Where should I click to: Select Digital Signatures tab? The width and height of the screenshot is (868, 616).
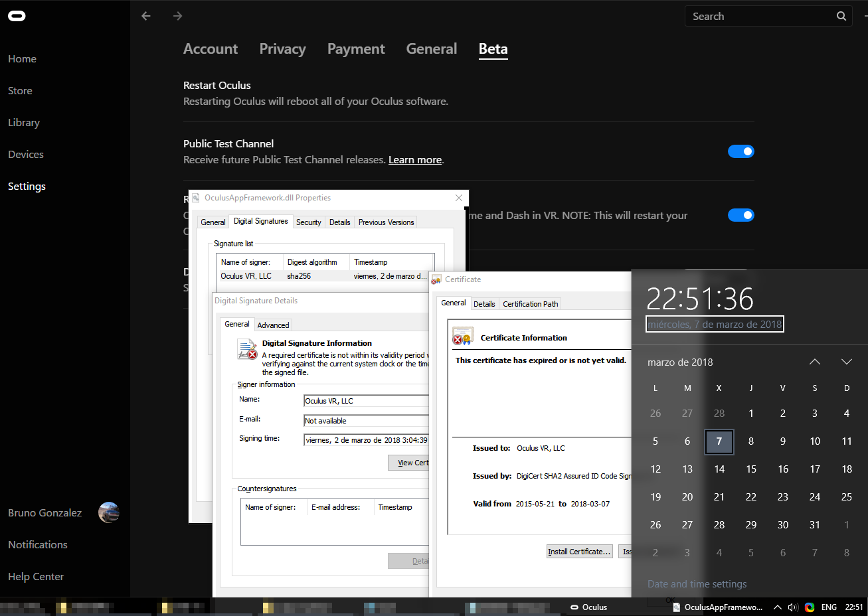pyautogui.click(x=261, y=221)
